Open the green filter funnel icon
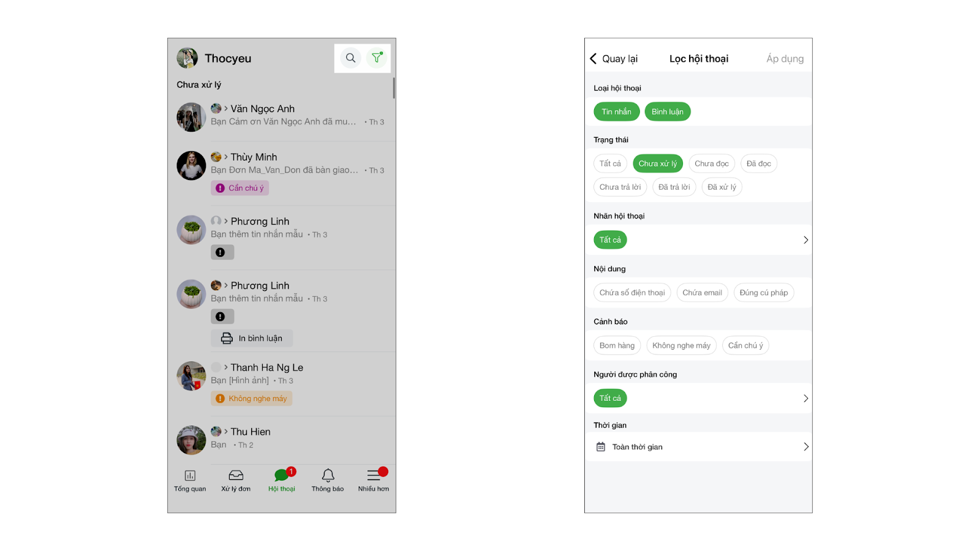 coord(376,58)
